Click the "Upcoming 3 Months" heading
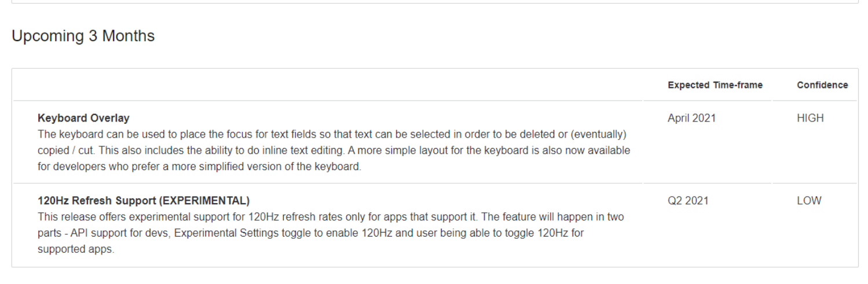 tap(83, 36)
